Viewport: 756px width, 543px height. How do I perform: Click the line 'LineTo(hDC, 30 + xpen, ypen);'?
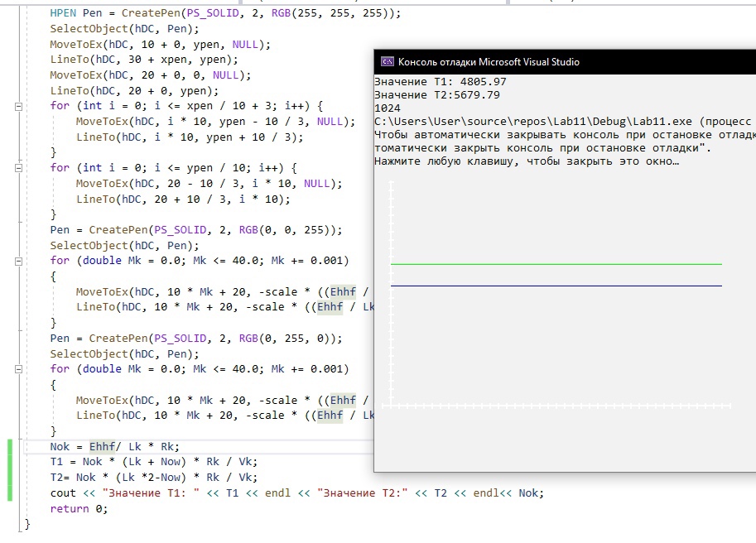pos(144,60)
